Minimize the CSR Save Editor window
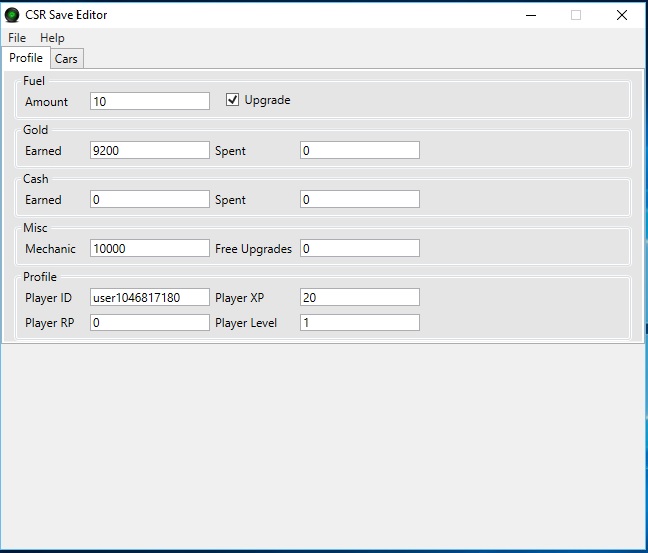 [x=529, y=15]
